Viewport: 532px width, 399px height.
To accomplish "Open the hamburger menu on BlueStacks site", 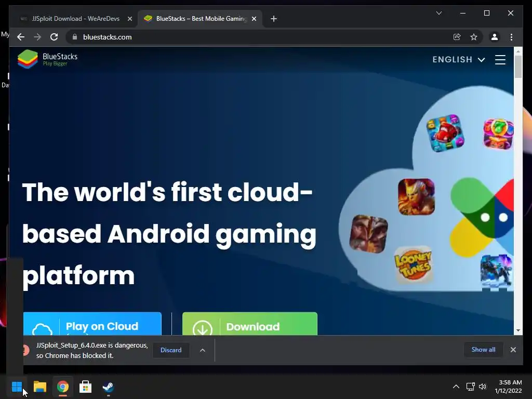I will [500, 60].
